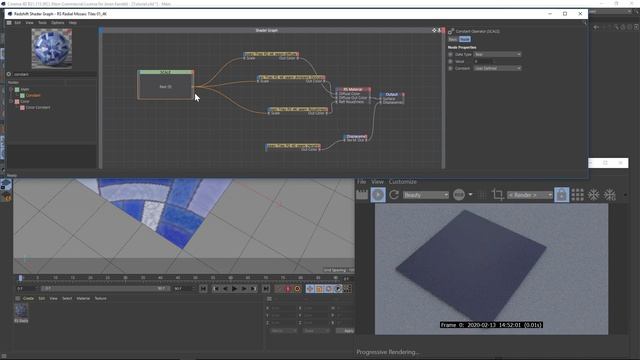This screenshot has width=640, height=360.
Task: Open the Data Type dropdown
Action: 497,54
